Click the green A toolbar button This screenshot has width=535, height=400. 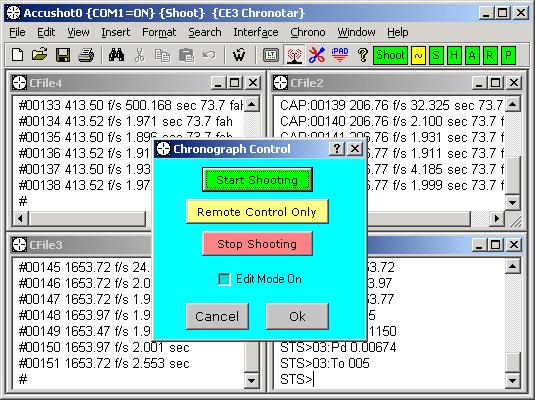point(472,55)
